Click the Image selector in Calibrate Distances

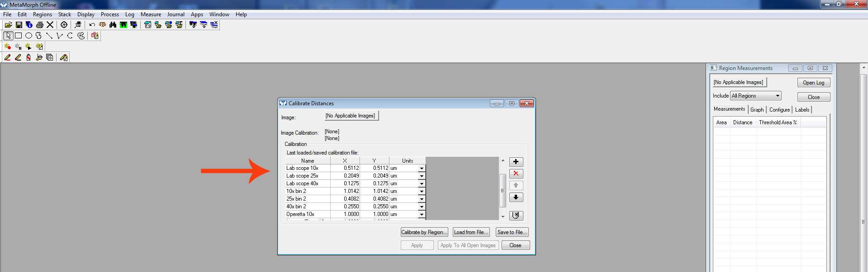coord(351,116)
